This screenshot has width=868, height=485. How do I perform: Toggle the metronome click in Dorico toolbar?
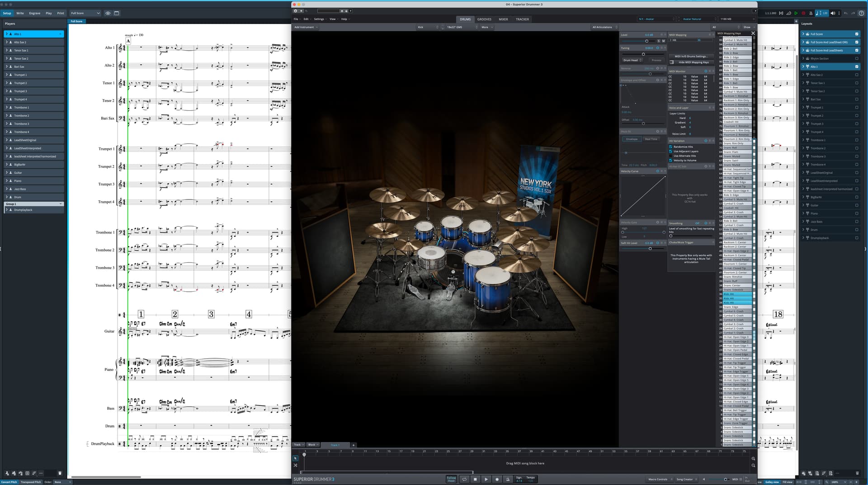(810, 13)
